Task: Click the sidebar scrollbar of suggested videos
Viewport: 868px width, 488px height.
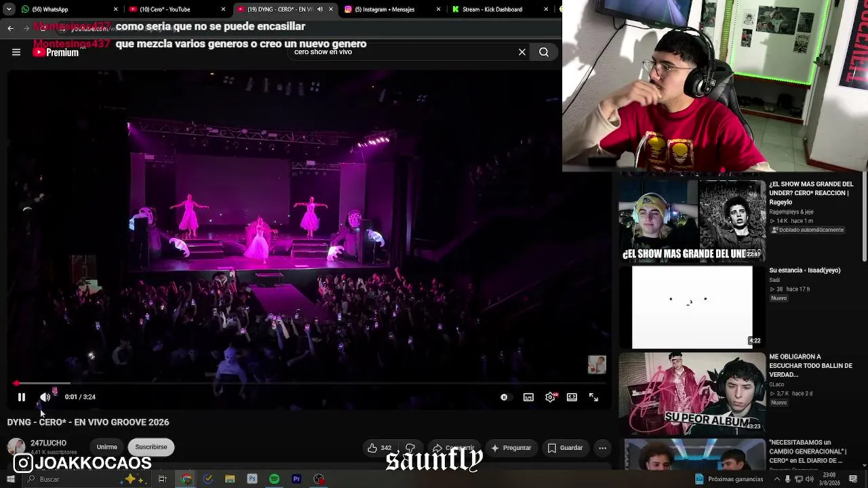Action: click(x=865, y=217)
